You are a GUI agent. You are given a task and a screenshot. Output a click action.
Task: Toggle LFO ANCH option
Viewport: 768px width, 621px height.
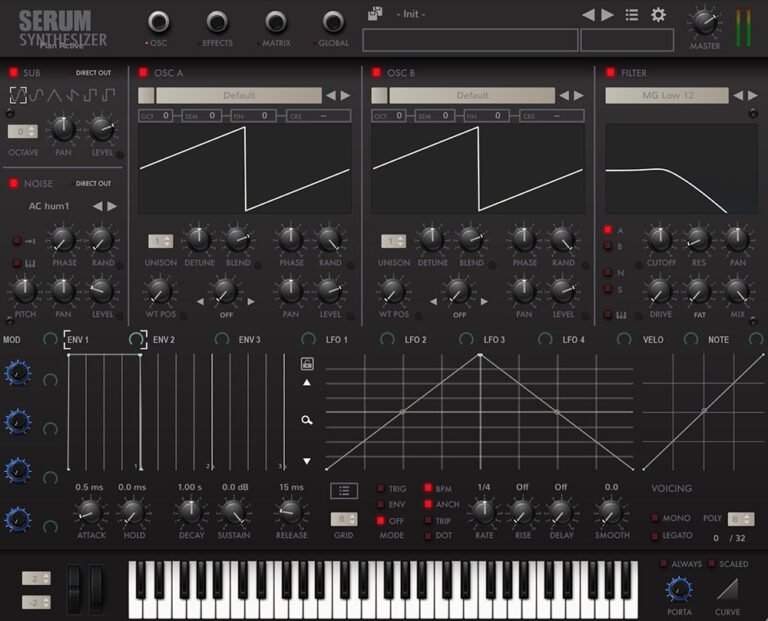tap(428, 504)
